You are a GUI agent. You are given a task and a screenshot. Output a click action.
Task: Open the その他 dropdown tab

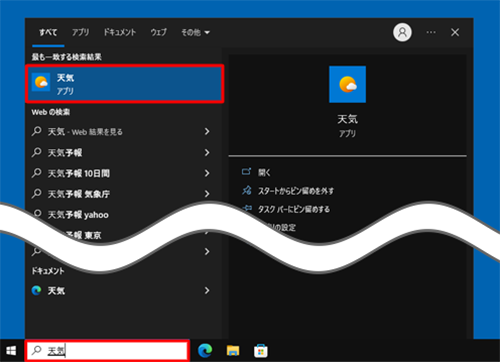click(195, 32)
